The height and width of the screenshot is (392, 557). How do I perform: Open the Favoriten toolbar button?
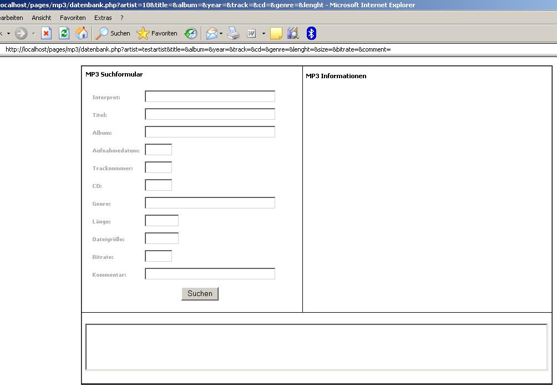(158, 33)
